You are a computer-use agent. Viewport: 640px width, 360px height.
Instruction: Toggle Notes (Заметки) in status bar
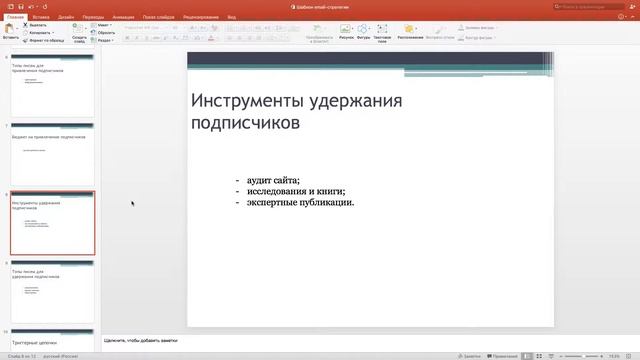(x=469, y=356)
